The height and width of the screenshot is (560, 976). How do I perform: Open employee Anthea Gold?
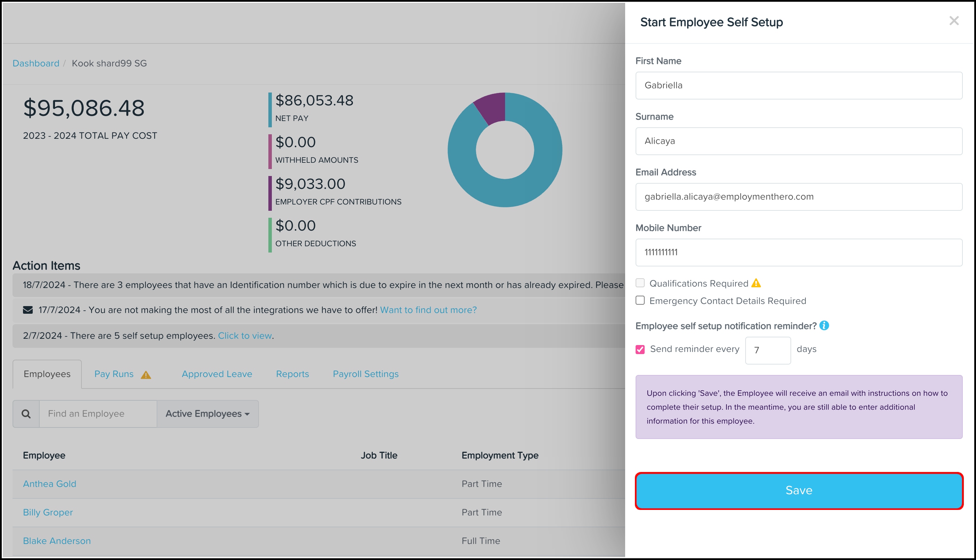(x=50, y=484)
